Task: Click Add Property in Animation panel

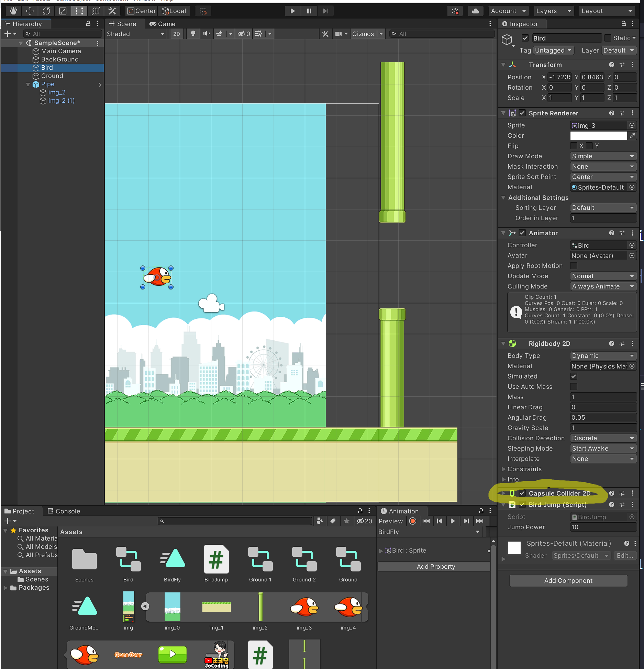Action: (x=435, y=566)
